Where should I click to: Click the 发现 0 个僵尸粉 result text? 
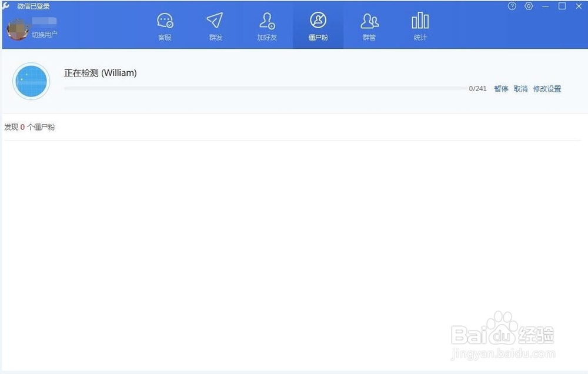(29, 127)
